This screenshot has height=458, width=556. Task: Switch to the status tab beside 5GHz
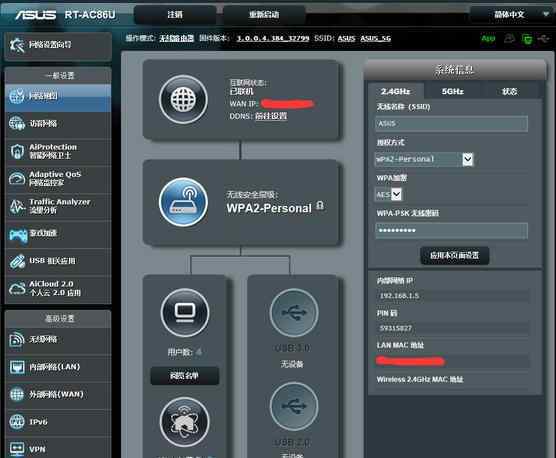(510, 91)
